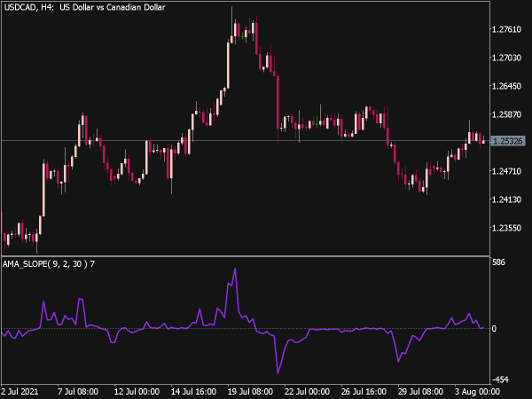The width and height of the screenshot is (532, 399).
Task: Click the current price tag 1.25326
Action: coord(508,141)
